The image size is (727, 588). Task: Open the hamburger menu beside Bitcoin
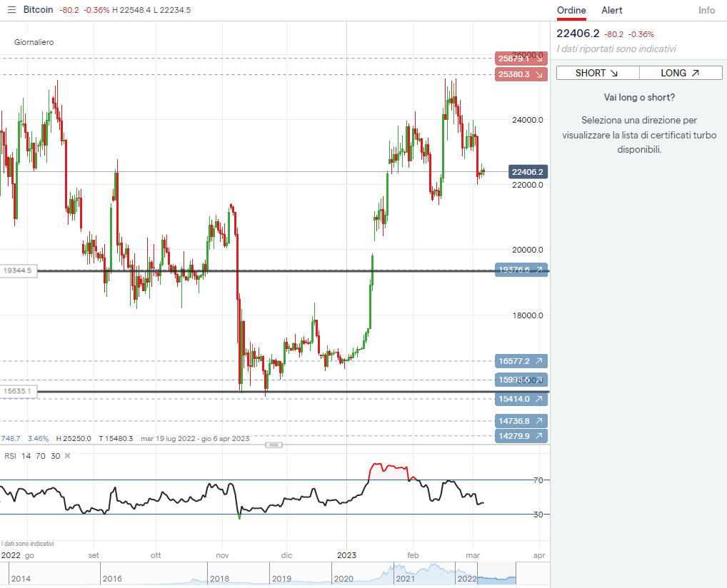pos(11,10)
